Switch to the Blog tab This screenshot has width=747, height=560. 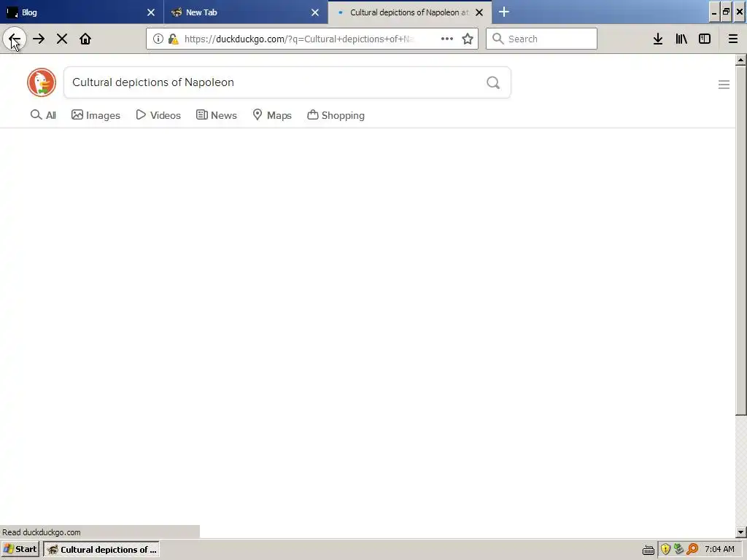(82, 12)
